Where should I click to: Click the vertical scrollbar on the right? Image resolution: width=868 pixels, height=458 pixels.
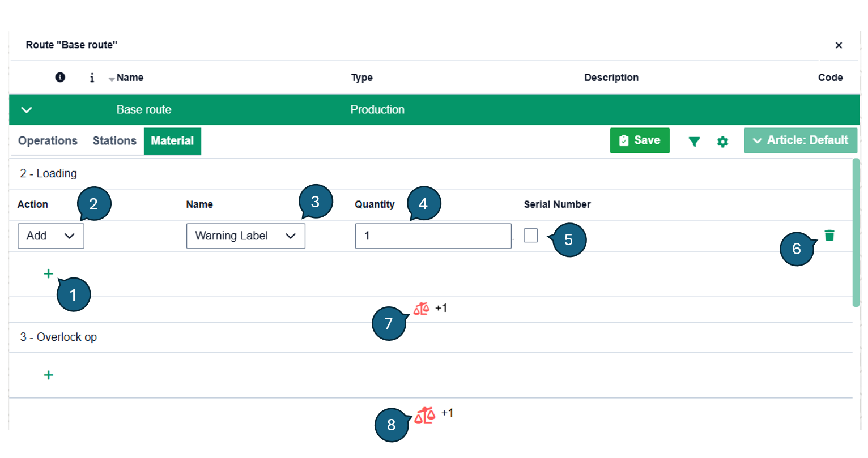click(856, 232)
